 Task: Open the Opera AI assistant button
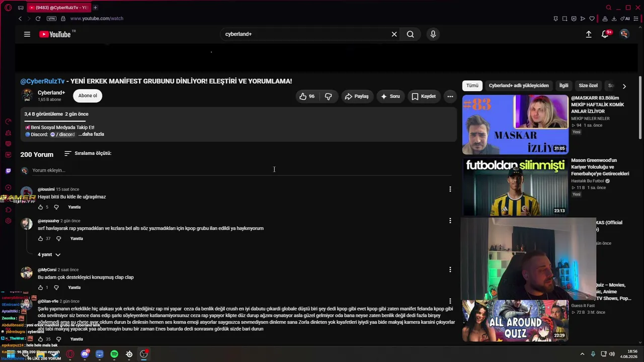(x=626, y=19)
